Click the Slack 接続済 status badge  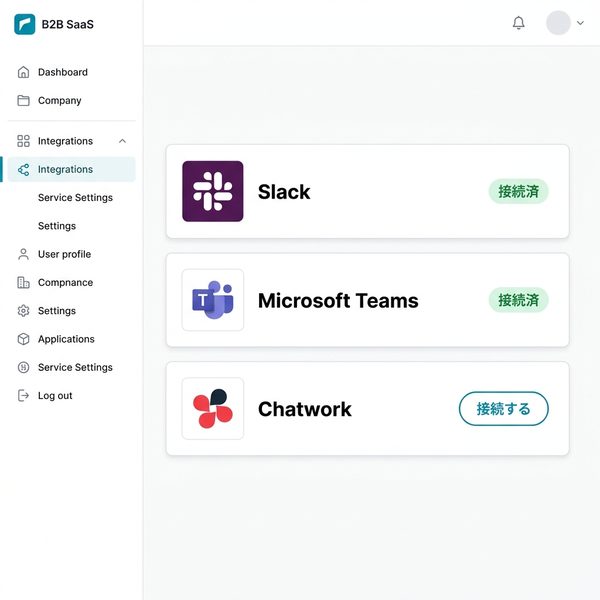pyautogui.click(x=518, y=191)
